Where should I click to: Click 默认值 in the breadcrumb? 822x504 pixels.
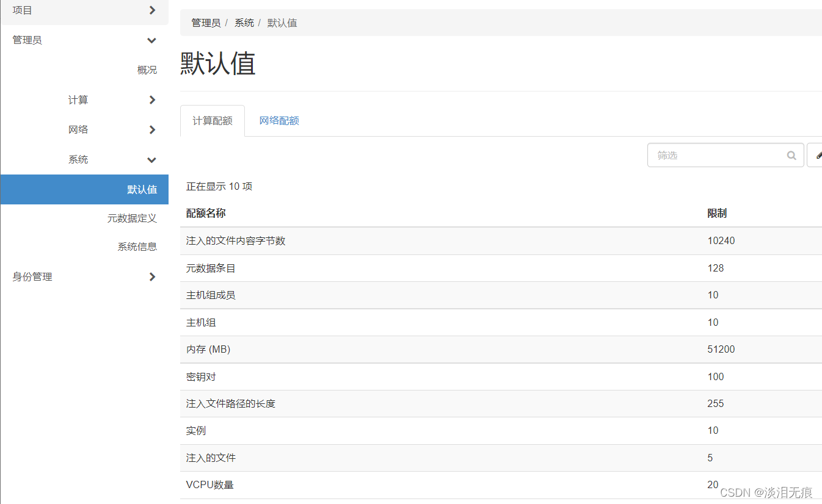click(x=282, y=23)
